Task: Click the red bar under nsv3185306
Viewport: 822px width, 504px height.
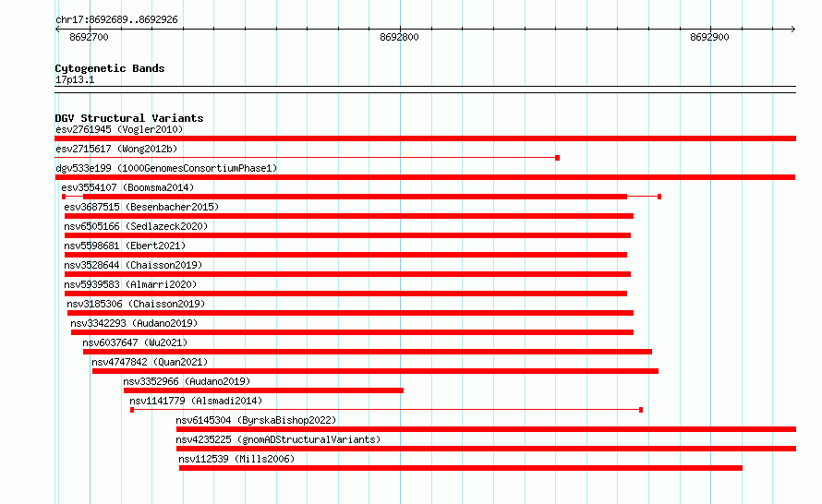Action: [x=350, y=313]
